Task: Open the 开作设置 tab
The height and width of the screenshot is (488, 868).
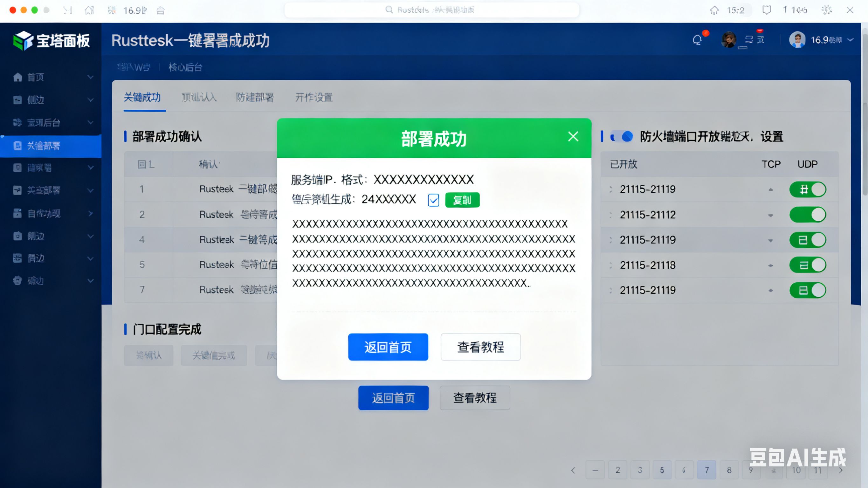Action: pos(313,97)
